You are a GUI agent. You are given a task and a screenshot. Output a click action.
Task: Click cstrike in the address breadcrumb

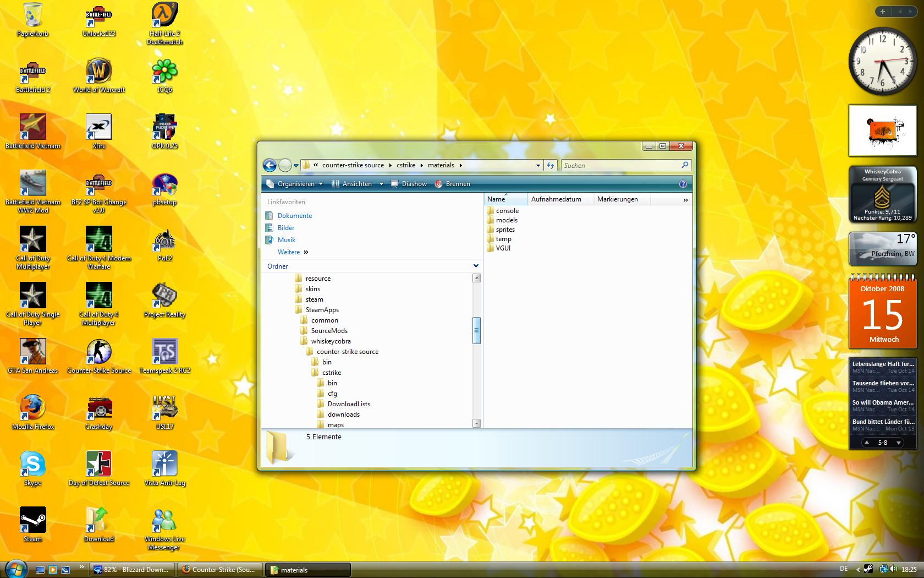[406, 165]
